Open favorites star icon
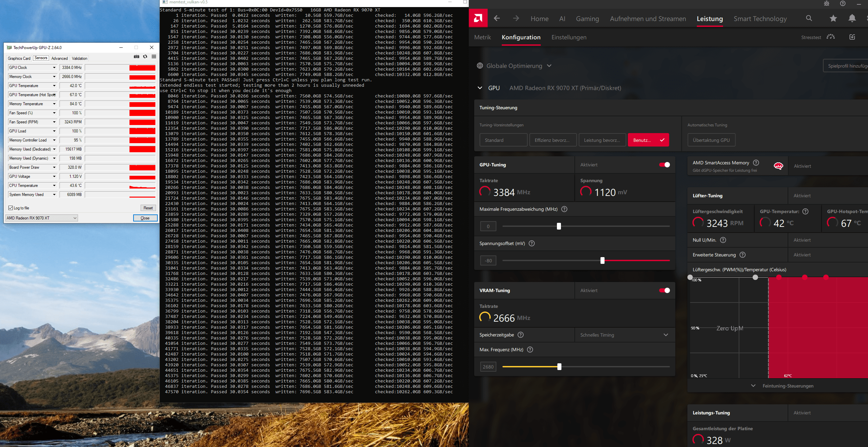This screenshot has width=868, height=447. coord(833,18)
